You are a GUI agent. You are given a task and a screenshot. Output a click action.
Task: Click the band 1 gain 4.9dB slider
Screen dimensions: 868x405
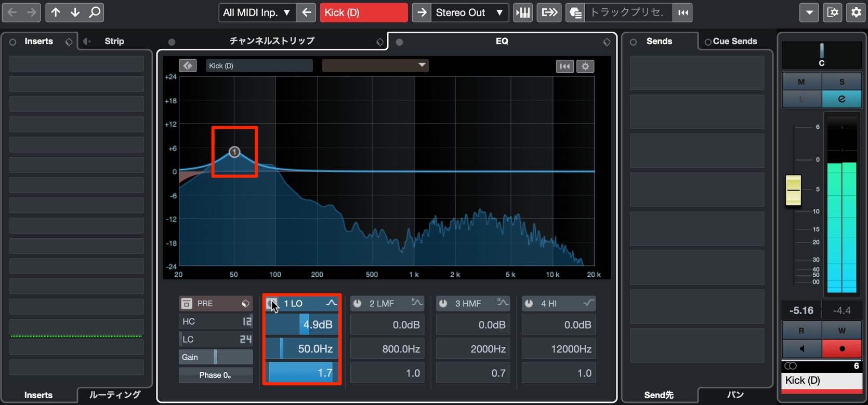click(302, 325)
